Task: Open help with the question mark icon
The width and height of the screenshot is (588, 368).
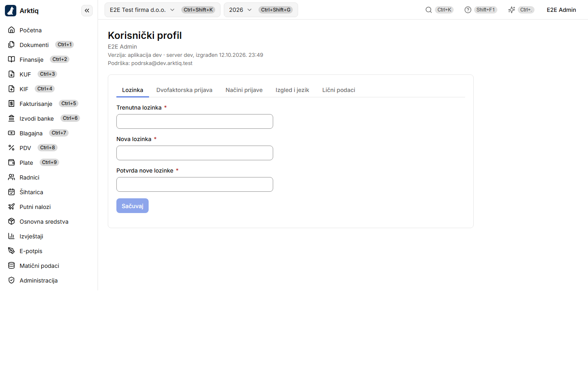Action: point(468,10)
